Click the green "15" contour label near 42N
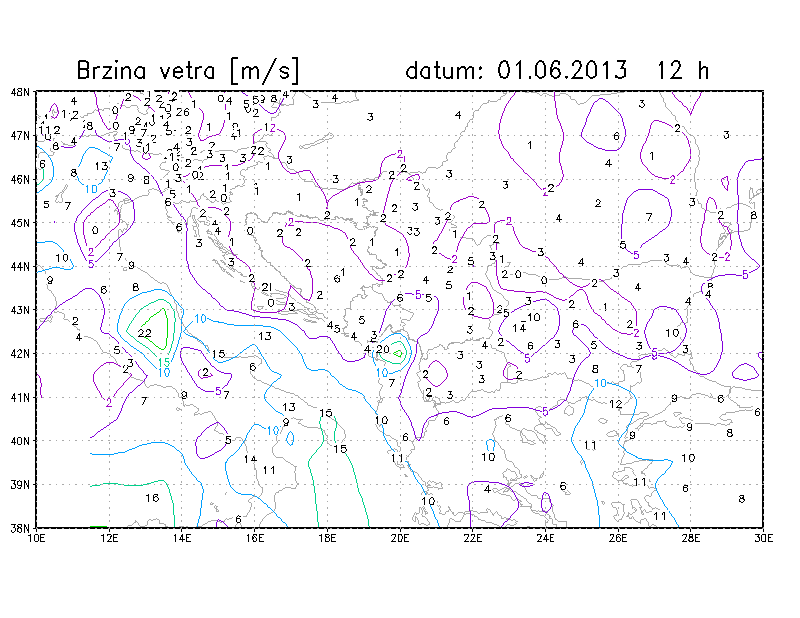Viewport: 800px width, 618px height. (x=164, y=362)
